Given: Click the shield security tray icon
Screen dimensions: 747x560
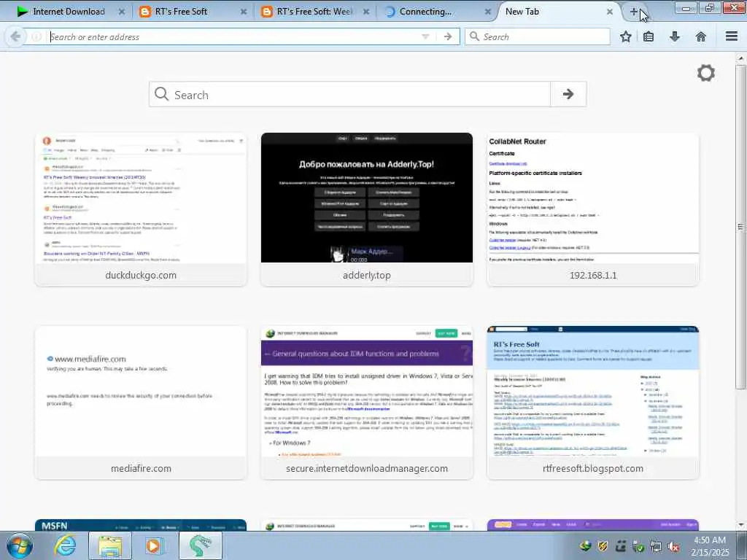Looking at the screenshot, I should 603,547.
